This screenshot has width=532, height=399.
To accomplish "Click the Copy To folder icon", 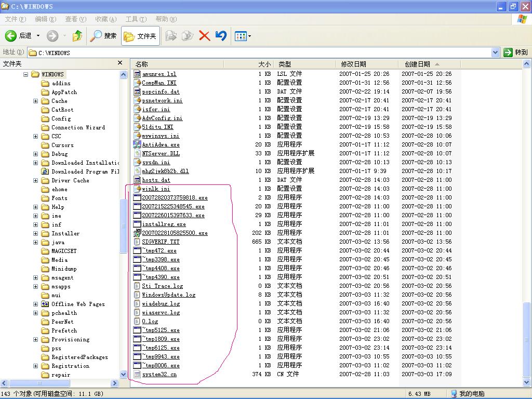I will [188, 36].
